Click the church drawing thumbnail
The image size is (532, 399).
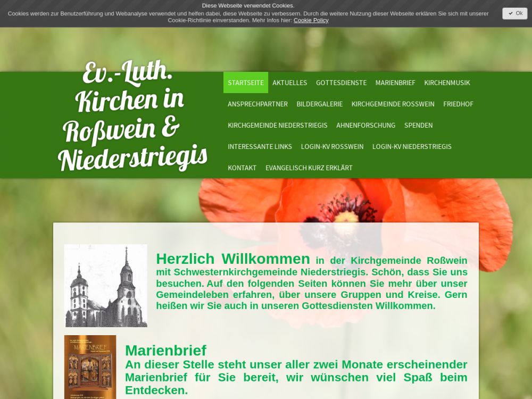coord(106,286)
